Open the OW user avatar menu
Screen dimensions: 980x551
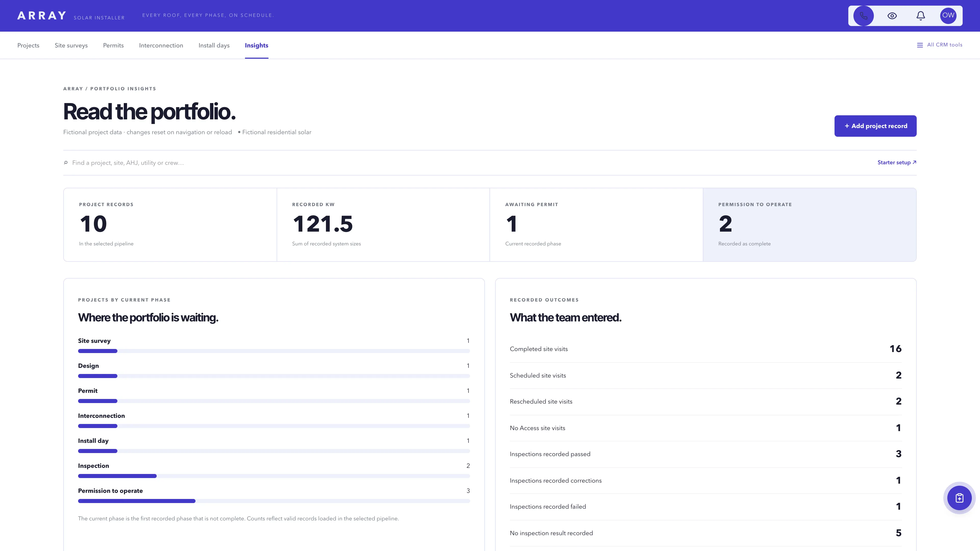tap(948, 16)
